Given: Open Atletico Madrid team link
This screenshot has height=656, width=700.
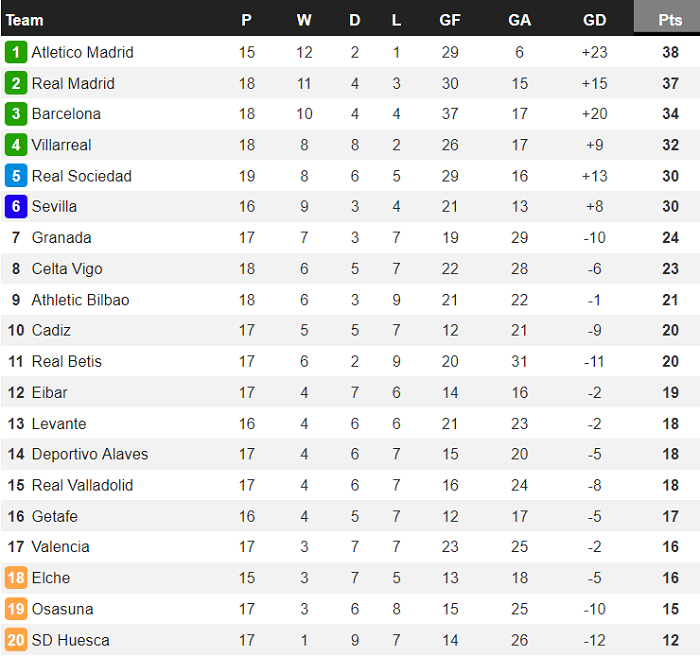Looking at the screenshot, I should click(x=82, y=52).
